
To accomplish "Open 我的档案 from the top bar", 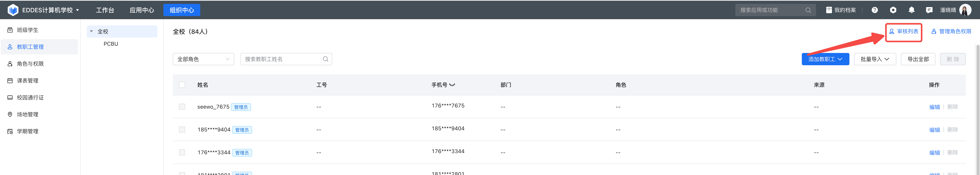I will click(841, 10).
